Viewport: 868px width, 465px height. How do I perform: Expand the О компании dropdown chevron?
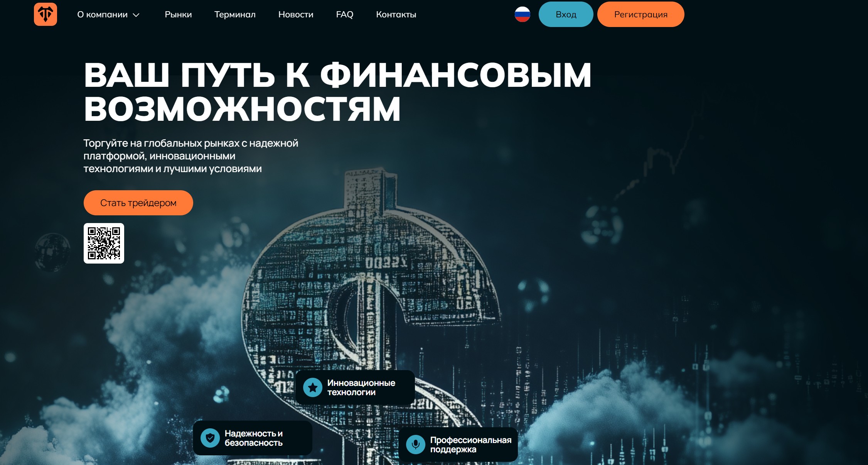136,15
